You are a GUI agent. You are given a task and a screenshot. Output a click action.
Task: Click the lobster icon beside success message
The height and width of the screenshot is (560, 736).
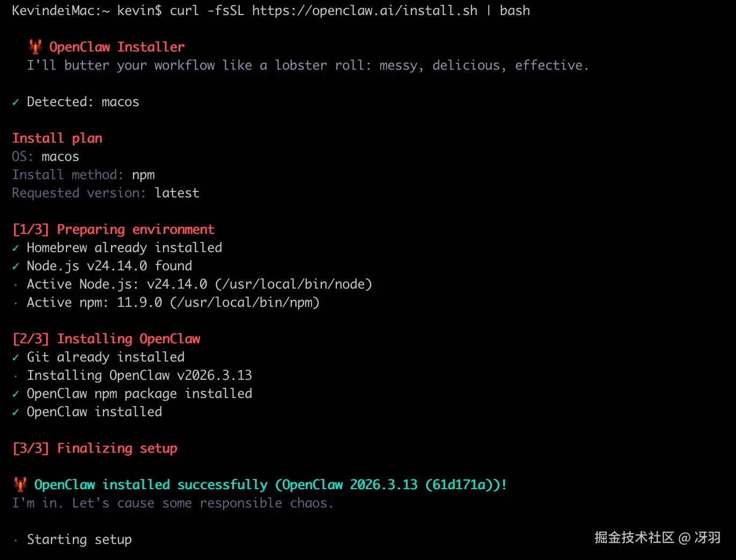tap(20, 484)
